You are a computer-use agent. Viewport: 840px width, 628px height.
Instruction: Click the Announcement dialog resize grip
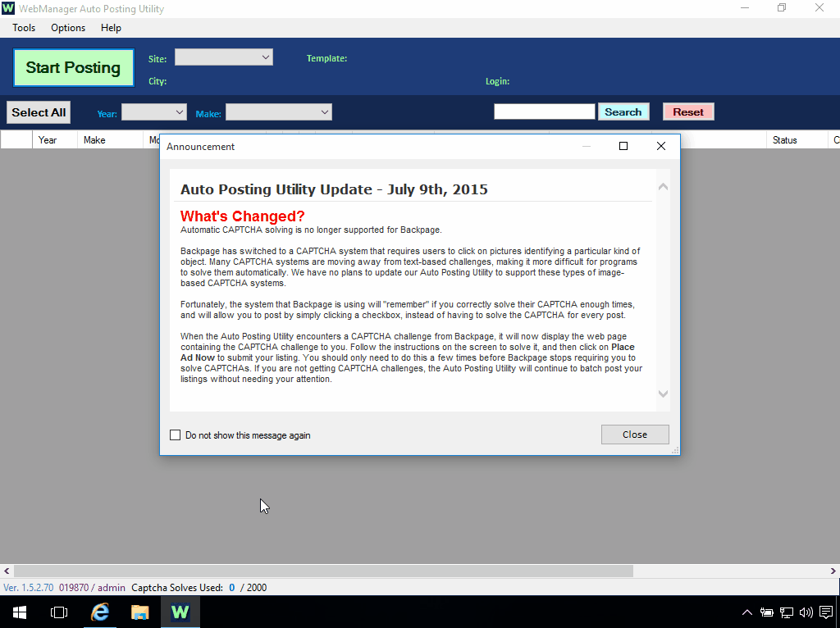coord(675,450)
